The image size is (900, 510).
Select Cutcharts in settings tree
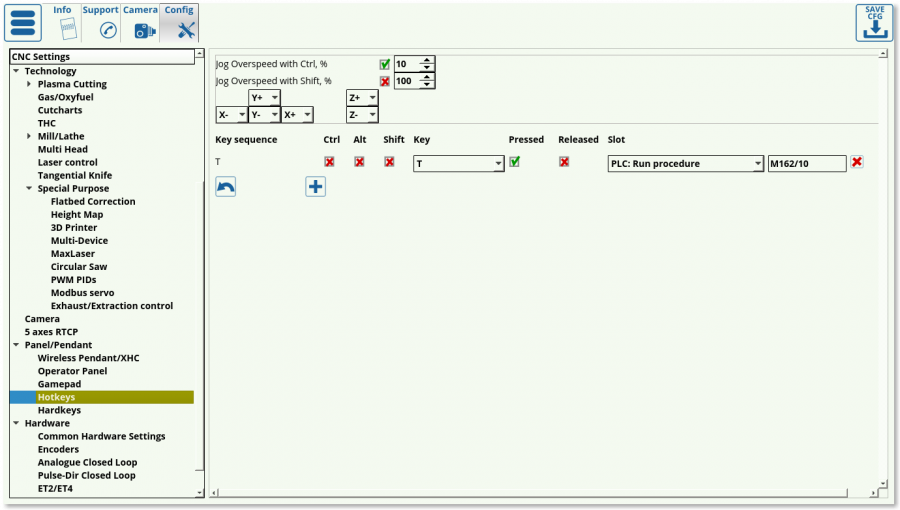tap(60, 110)
